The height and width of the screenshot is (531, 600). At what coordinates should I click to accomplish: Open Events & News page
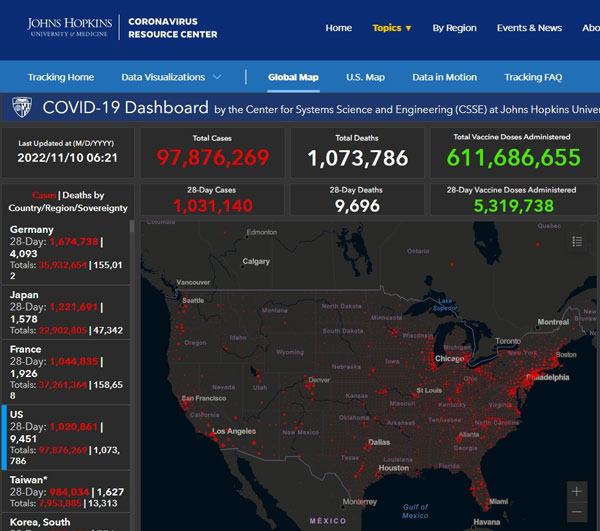[529, 28]
